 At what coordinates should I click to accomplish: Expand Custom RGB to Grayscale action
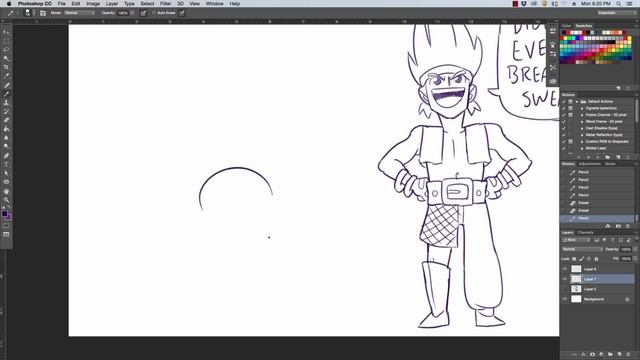(582, 142)
